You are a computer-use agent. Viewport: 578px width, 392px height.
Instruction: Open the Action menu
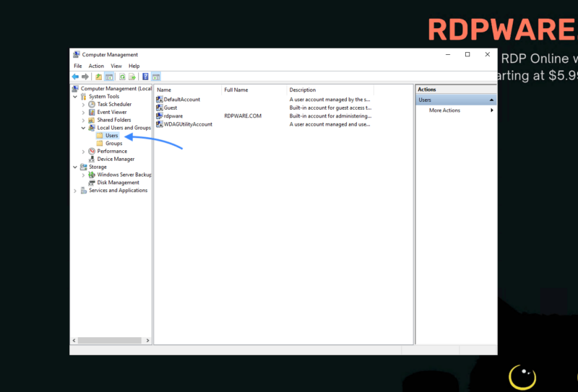tap(96, 66)
